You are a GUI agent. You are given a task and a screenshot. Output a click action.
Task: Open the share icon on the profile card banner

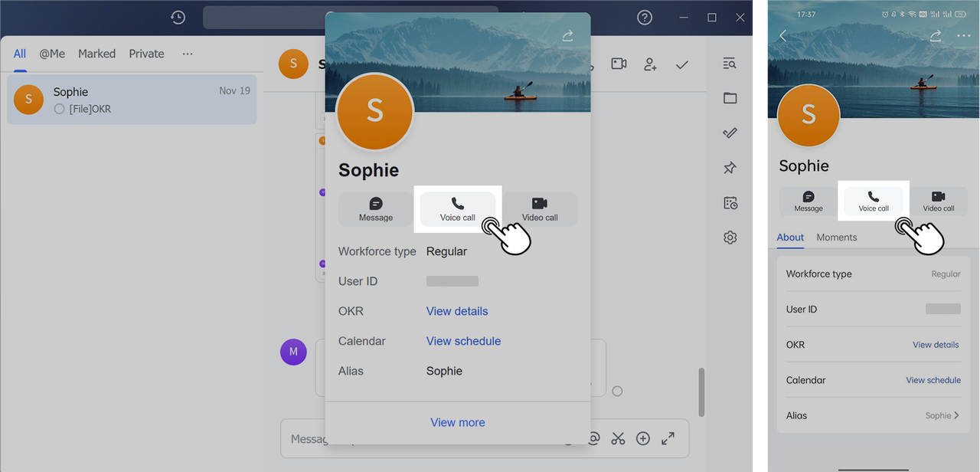(567, 35)
